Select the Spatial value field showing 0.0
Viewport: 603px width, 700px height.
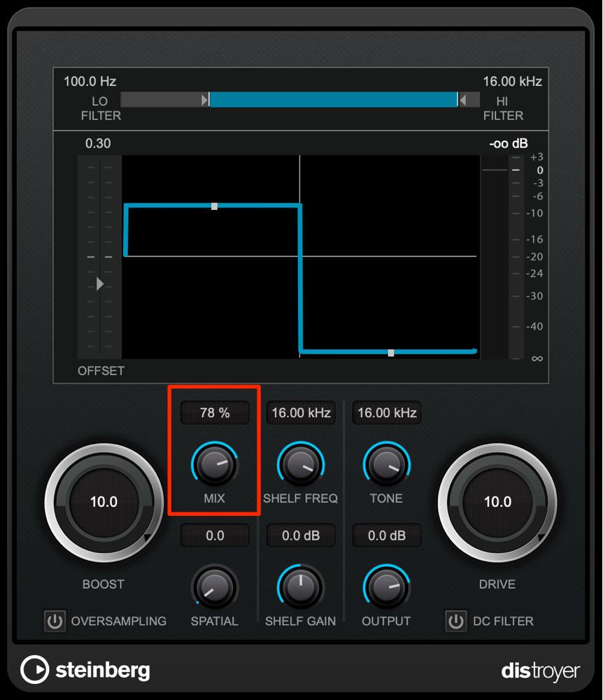[215, 535]
